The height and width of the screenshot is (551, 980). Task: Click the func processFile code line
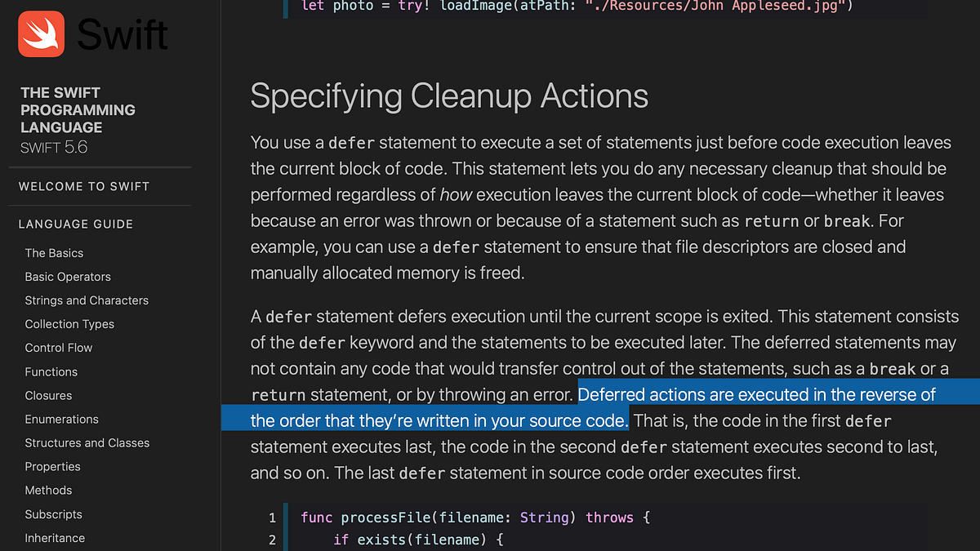pos(475,518)
